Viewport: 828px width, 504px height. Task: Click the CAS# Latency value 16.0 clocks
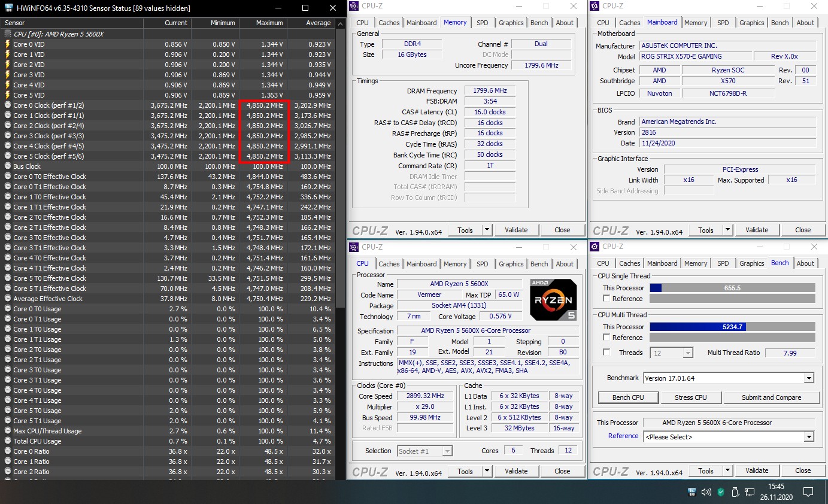pyautogui.click(x=489, y=112)
